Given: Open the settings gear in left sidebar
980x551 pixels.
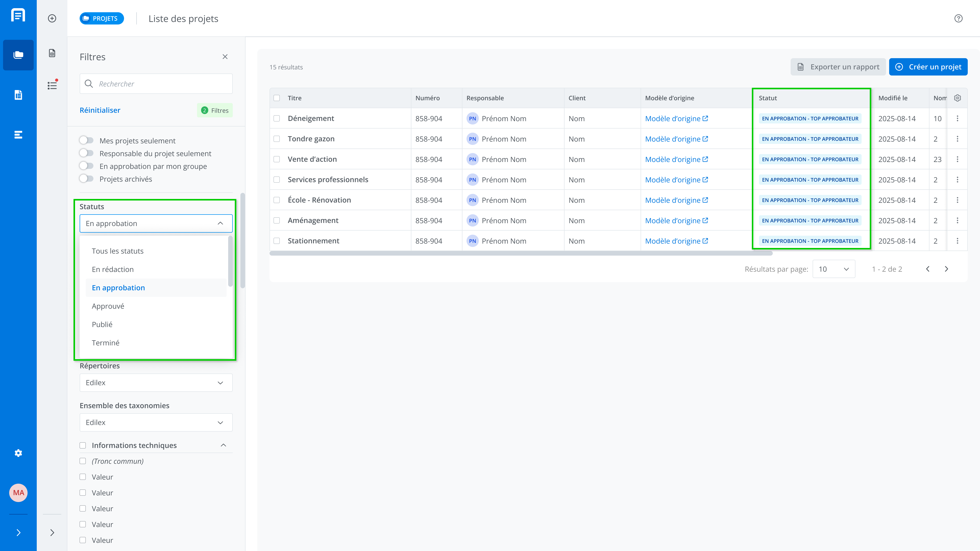Looking at the screenshot, I should pyautogui.click(x=18, y=453).
